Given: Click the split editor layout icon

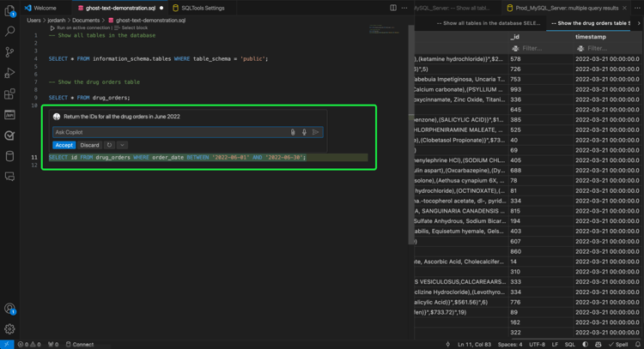Looking at the screenshot, I should point(393,8).
